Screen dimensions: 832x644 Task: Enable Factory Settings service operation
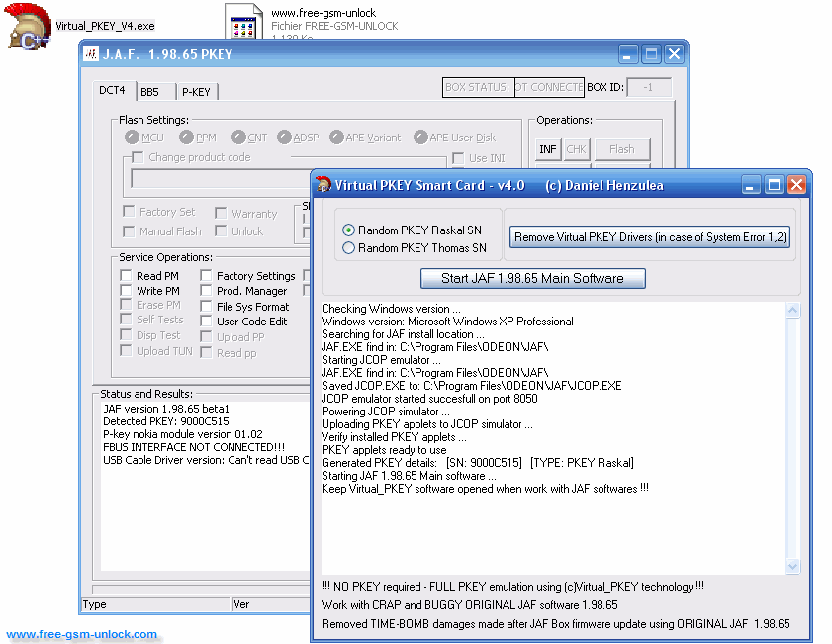point(206,276)
